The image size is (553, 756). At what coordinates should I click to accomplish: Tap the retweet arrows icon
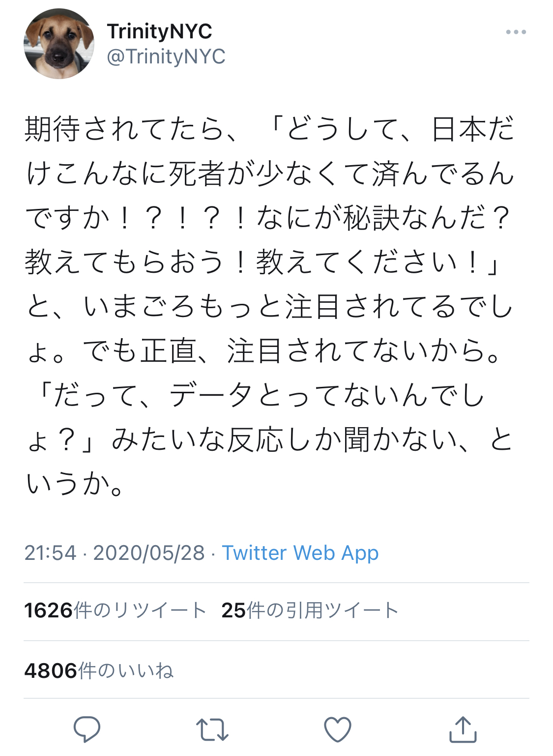pos(212,729)
